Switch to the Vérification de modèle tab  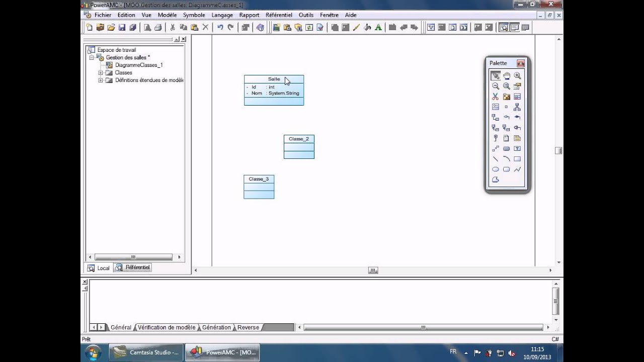[166, 327]
